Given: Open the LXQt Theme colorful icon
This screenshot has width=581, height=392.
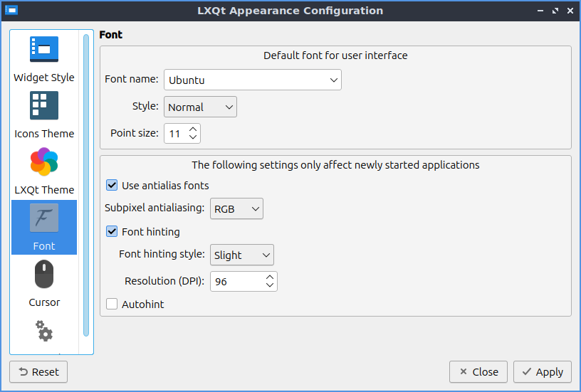Looking at the screenshot, I should coord(44,162).
